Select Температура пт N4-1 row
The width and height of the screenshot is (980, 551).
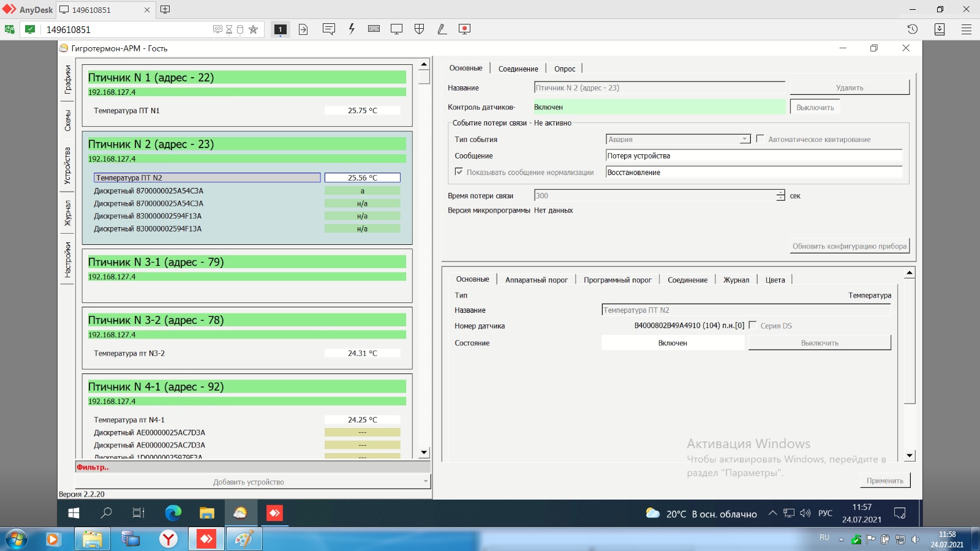247,420
